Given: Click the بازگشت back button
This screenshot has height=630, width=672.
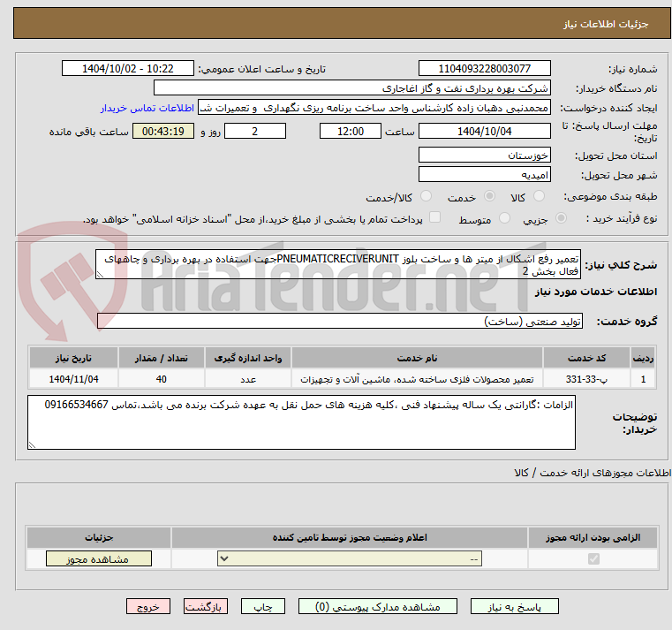Looking at the screenshot, I should click(205, 607).
